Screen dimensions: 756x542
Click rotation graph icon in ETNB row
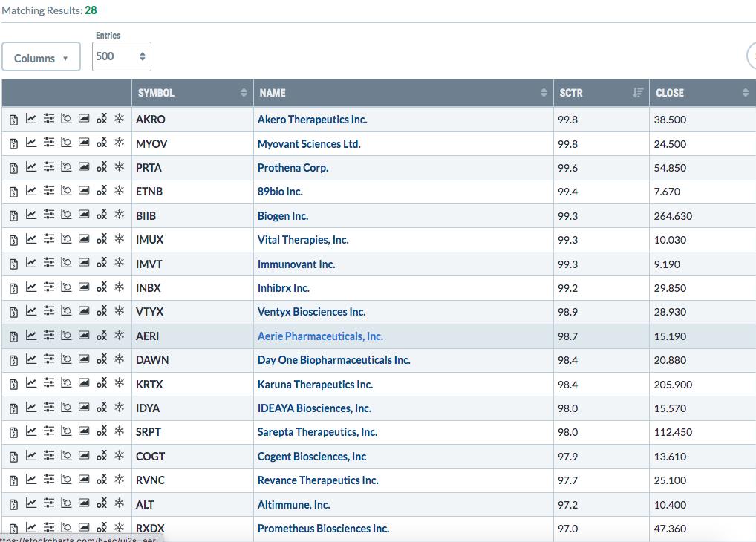coord(66,192)
